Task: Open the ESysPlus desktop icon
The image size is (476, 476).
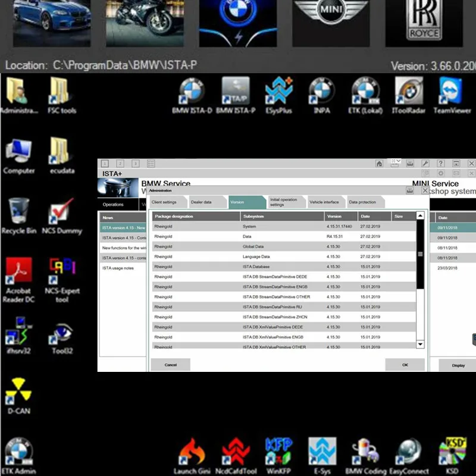Action: click(278, 95)
